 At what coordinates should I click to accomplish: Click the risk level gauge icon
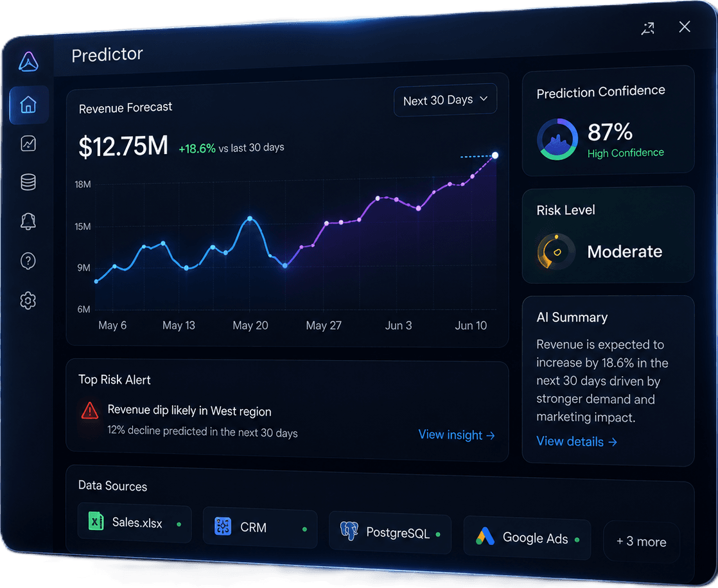[556, 251]
